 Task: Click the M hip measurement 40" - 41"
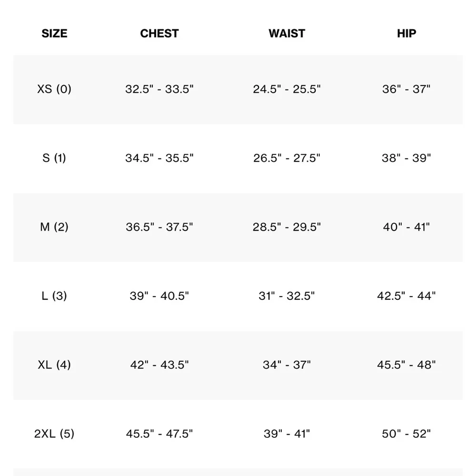pyautogui.click(x=406, y=227)
